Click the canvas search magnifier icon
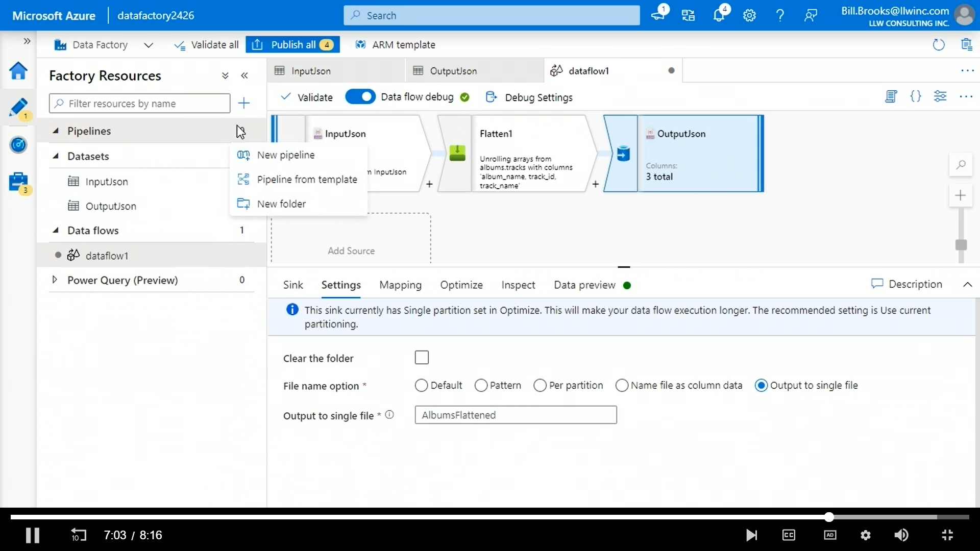The width and height of the screenshot is (980, 551). [x=961, y=165]
